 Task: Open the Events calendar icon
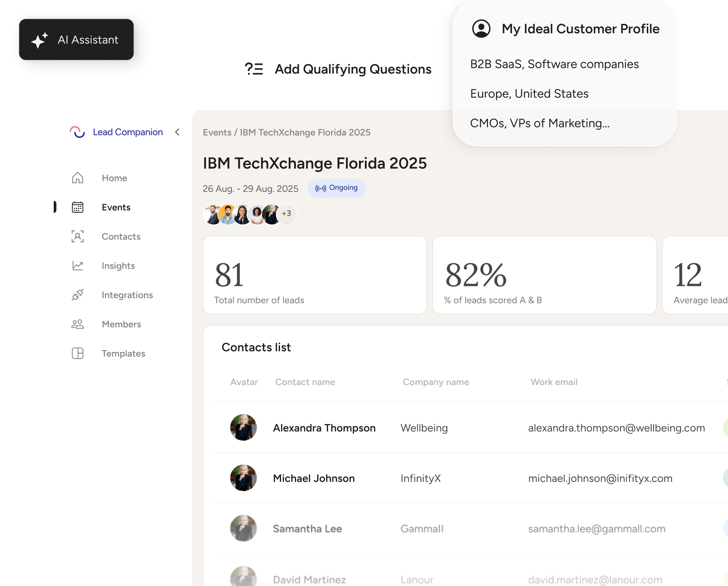(77, 208)
